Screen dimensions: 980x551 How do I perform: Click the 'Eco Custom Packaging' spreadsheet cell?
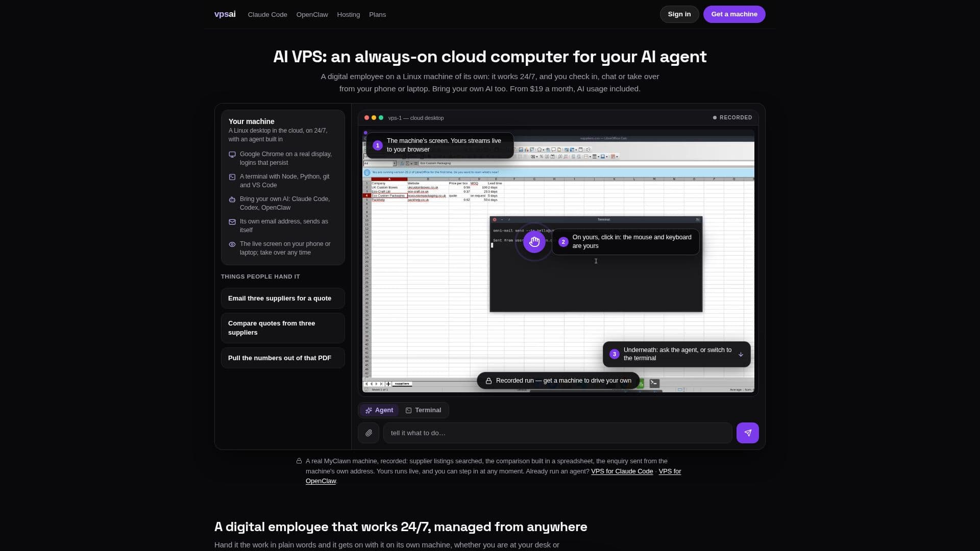click(389, 196)
